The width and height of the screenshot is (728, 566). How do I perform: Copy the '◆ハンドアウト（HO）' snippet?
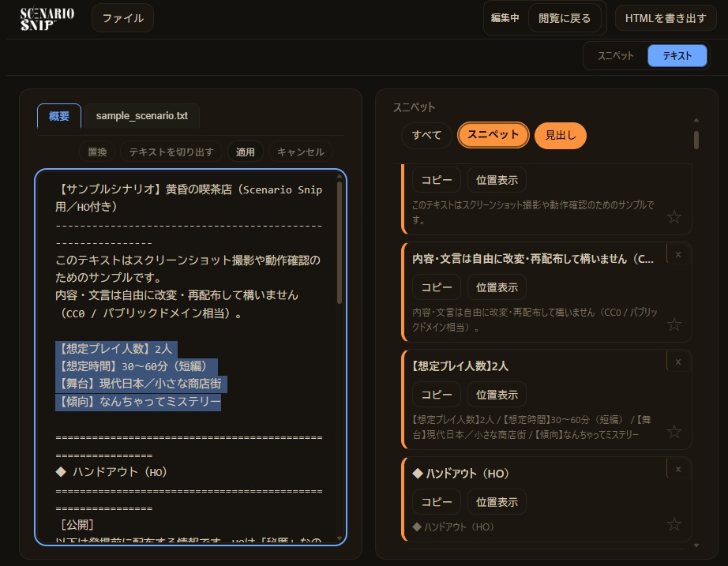pos(437,502)
